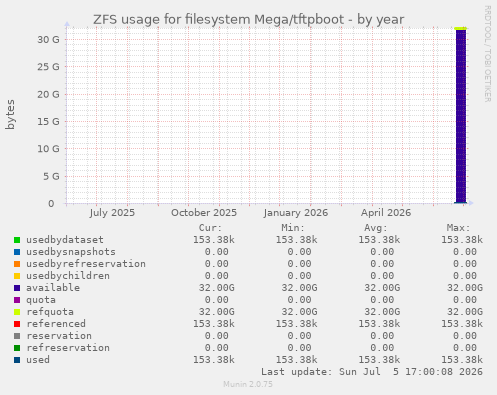Click the 'Avg:' column header

click(376, 228)
